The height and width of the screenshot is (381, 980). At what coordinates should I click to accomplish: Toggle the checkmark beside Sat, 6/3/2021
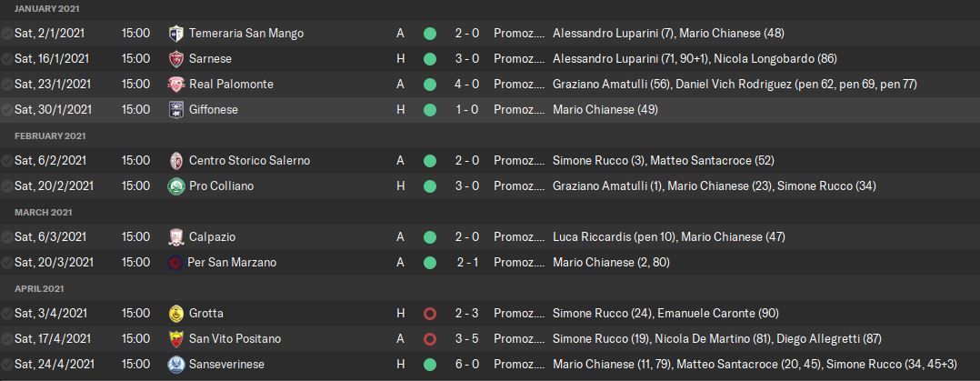click(7, 236)
